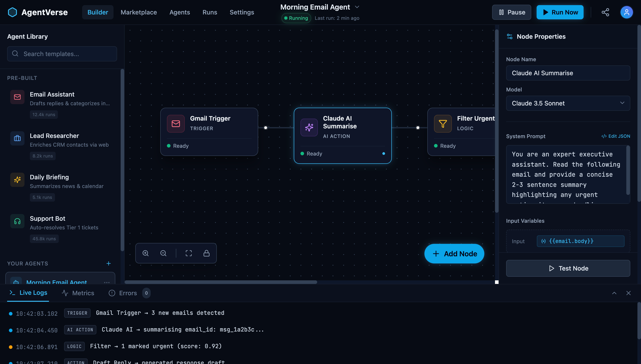Fit the canvas to screen
This screenshot has width=641, height=364.
(x=189, y=253)
